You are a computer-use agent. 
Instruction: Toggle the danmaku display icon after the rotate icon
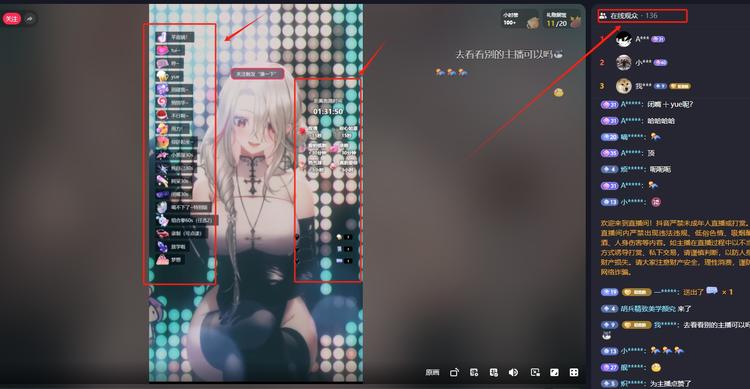click(474, 372)
